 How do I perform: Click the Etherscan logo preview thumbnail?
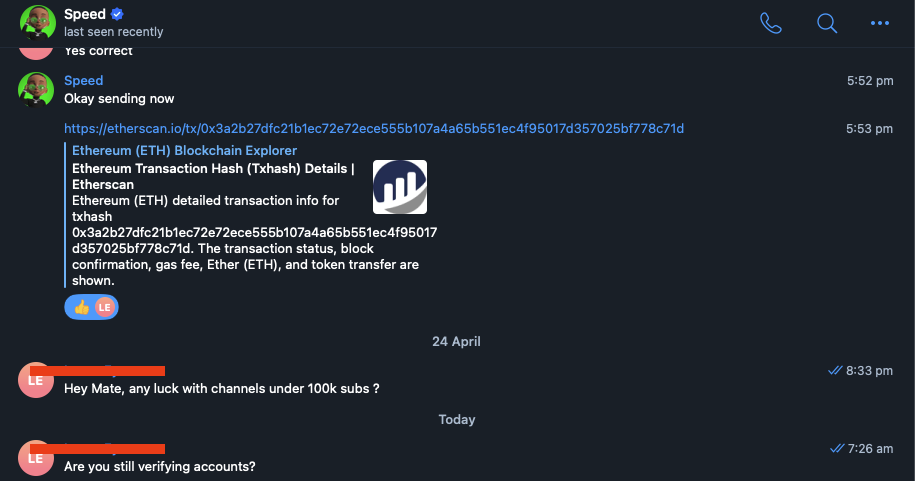click(x=400, y=187)
